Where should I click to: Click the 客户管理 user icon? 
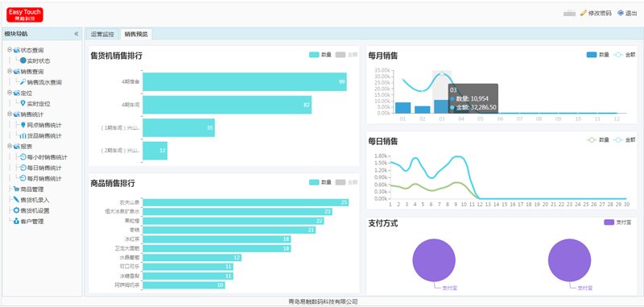[x=16, y=221]
